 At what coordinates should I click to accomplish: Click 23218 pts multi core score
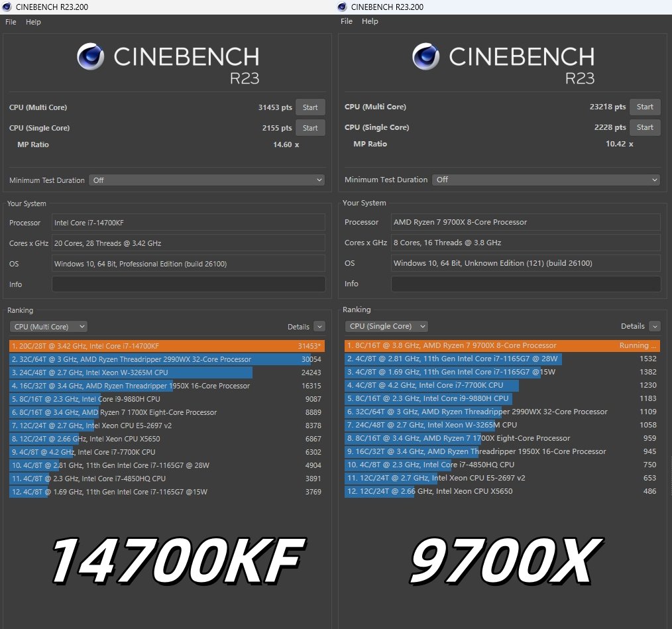click(607, 107)
